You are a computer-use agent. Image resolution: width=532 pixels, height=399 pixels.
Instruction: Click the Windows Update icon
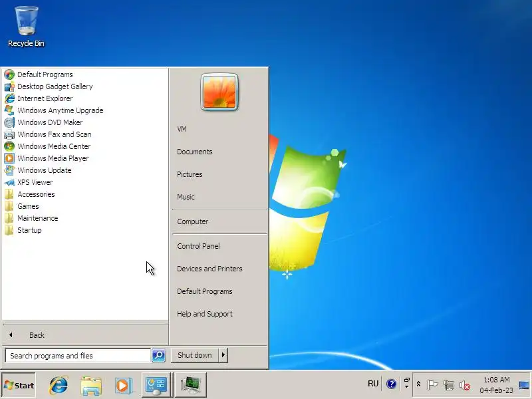point(9,170)
